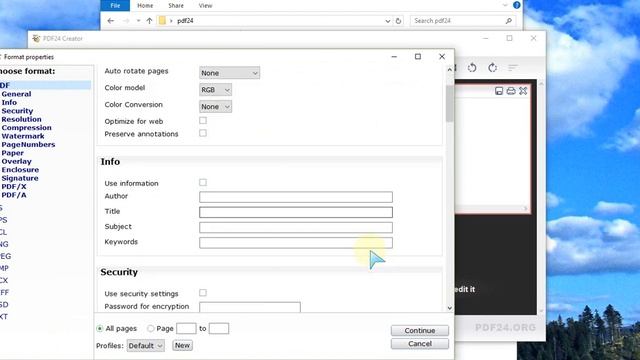Open Share tab in Explorer
Screen dimensions: 640x360
coord(176,6)
